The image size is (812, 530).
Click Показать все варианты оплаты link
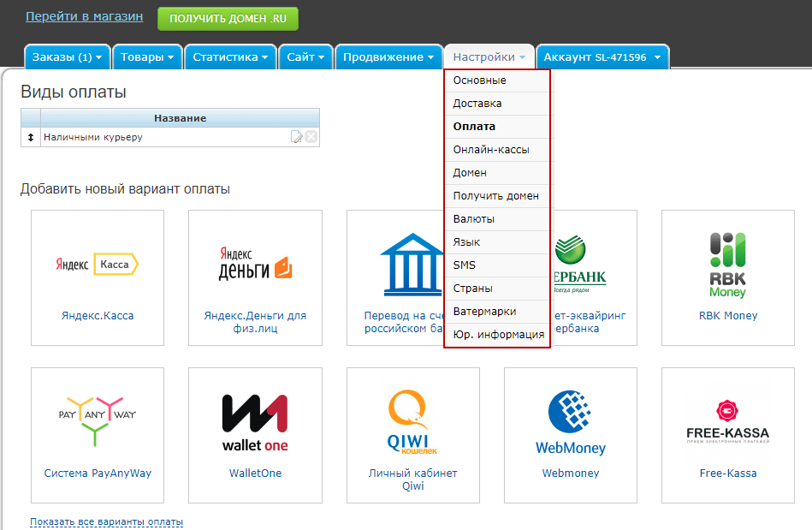click(x=107, y=521)
